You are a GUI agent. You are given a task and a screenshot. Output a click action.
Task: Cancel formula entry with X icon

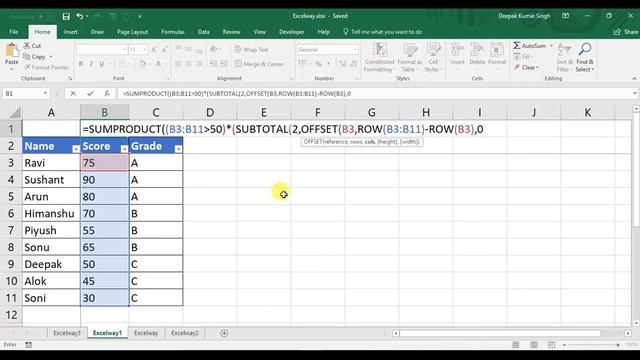pos(73,93)
